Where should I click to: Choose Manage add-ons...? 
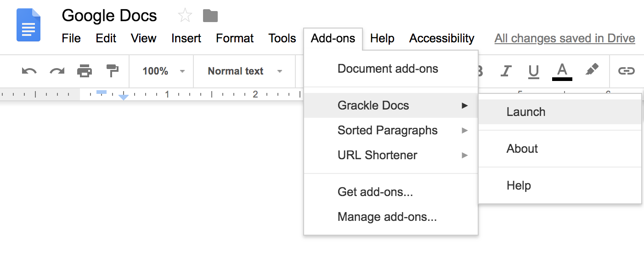coord(391,217)
